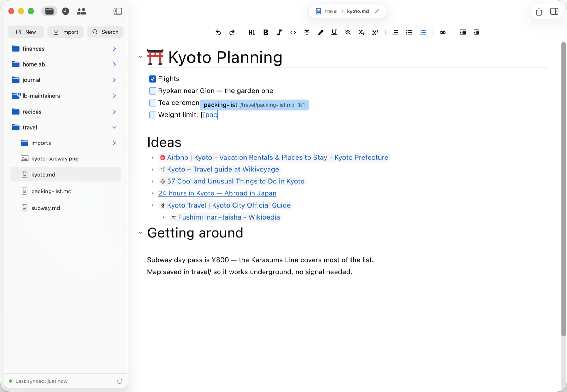Insert a bulleted list
This screenshot has height=392, width=567.
[409, 32]
